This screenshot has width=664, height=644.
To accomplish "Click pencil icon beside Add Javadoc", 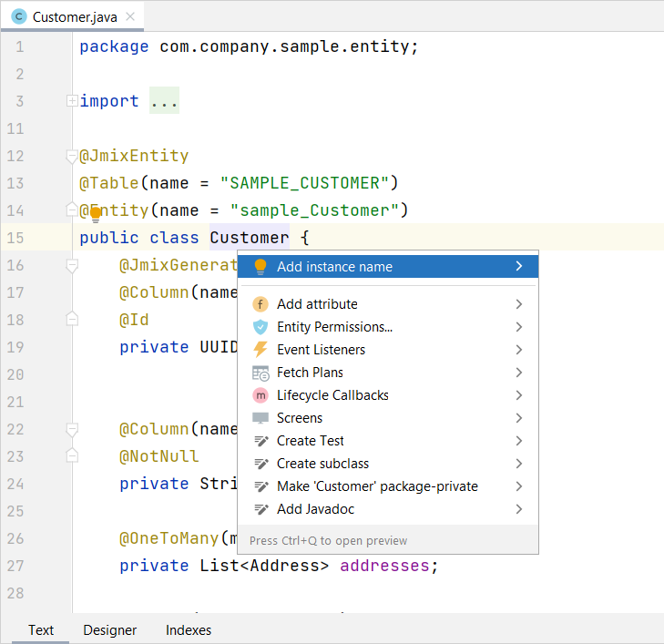I will (260, 509).
